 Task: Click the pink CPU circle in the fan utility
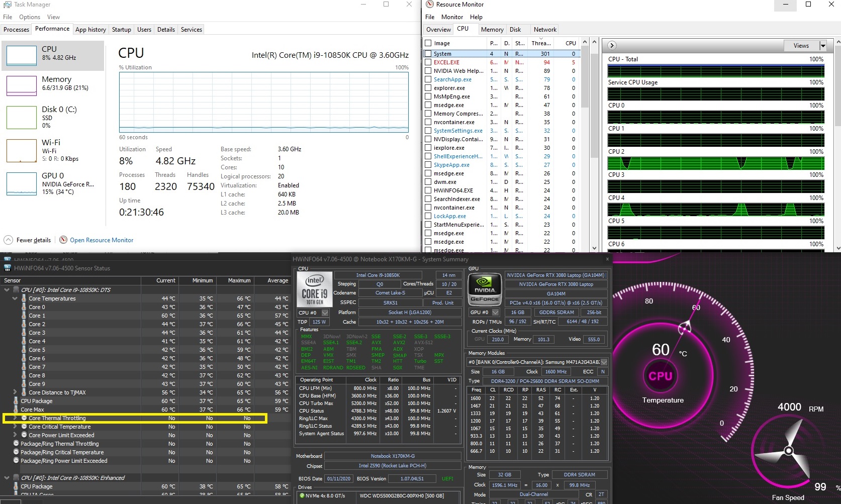point(660,376)
